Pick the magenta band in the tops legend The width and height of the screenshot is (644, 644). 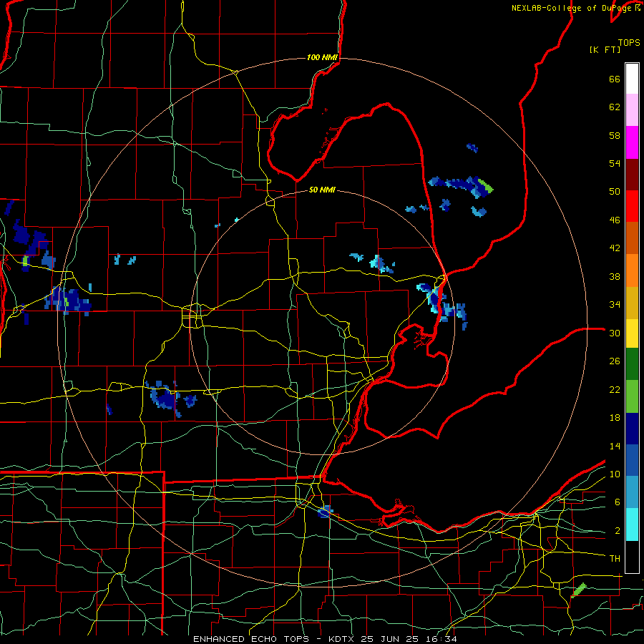(632, 142)
